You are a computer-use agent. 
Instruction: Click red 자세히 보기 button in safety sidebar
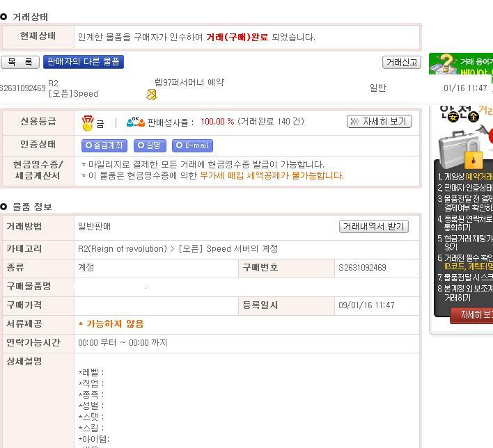471,315
